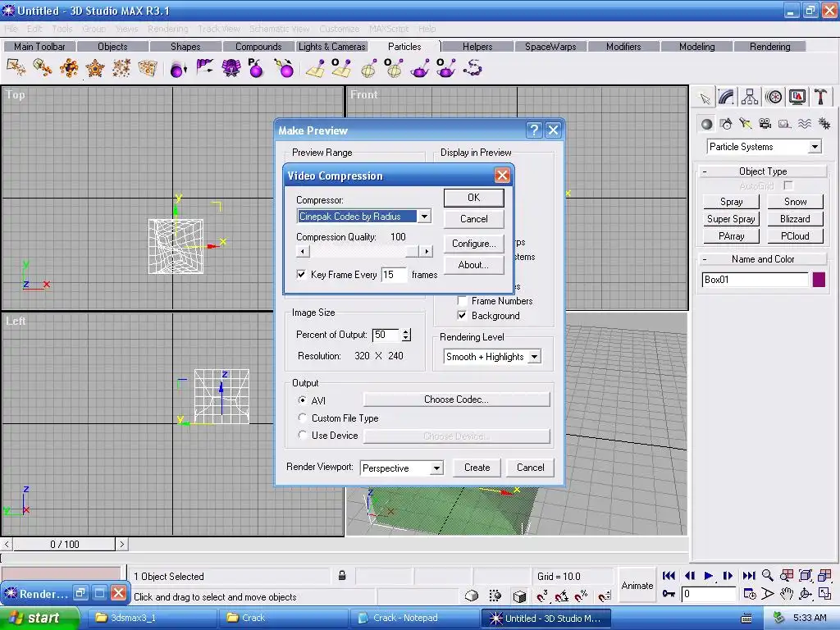Toggle the Percent Snap icon
The height and width of the screenshot is (630, 840).
[582, 596]
